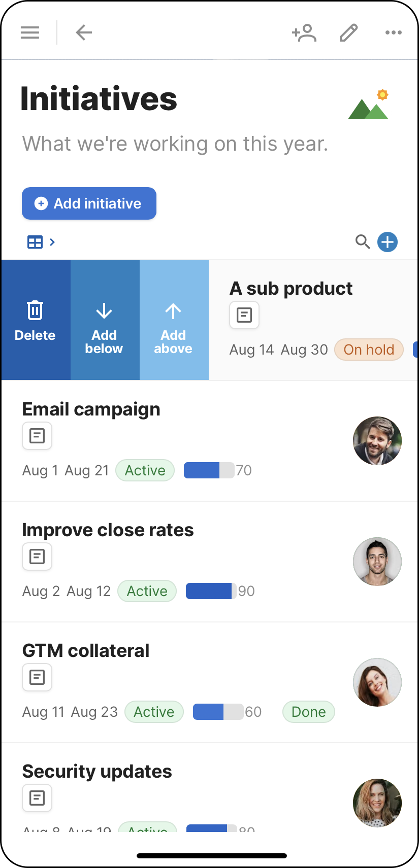Expand the table view selector chevron

(51, 242)
